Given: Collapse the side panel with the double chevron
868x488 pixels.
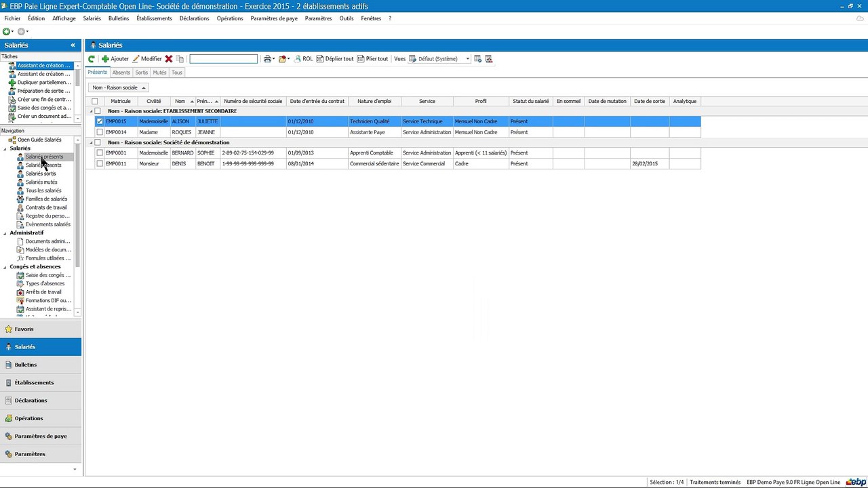Looking at the screenshot, I should [x=73, y=45].
